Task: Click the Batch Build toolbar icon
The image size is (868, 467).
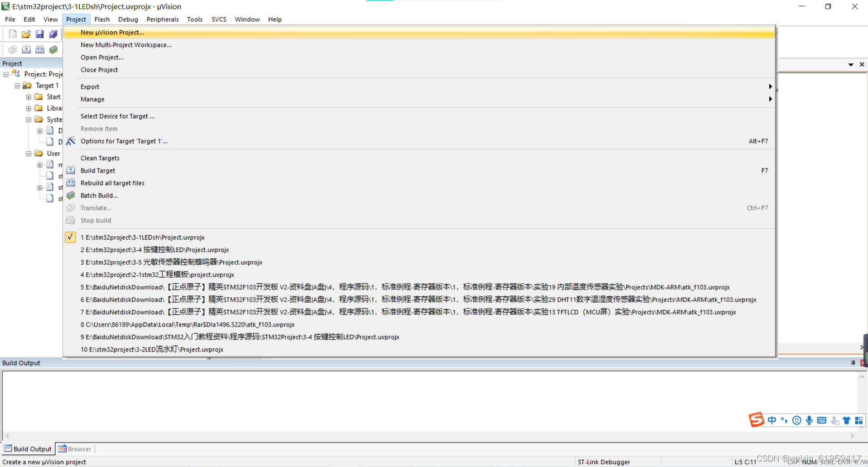Action: (53, 49)
